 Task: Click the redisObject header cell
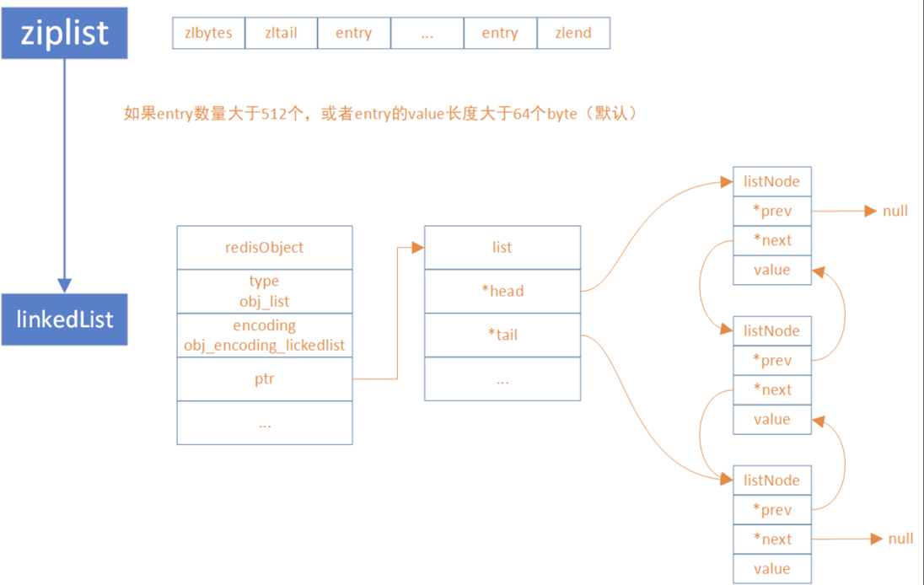[x=264, y=248]
